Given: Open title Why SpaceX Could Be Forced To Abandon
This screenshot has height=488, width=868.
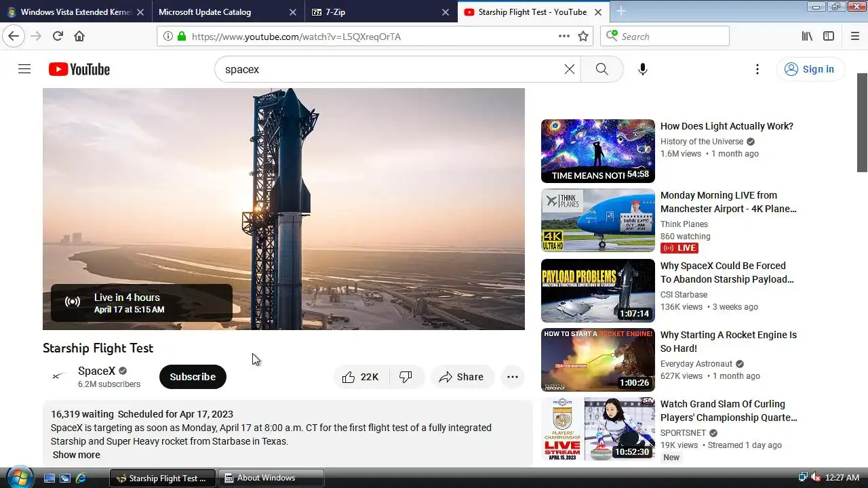Looking at the screenshot, I should (x=727, y=272).
